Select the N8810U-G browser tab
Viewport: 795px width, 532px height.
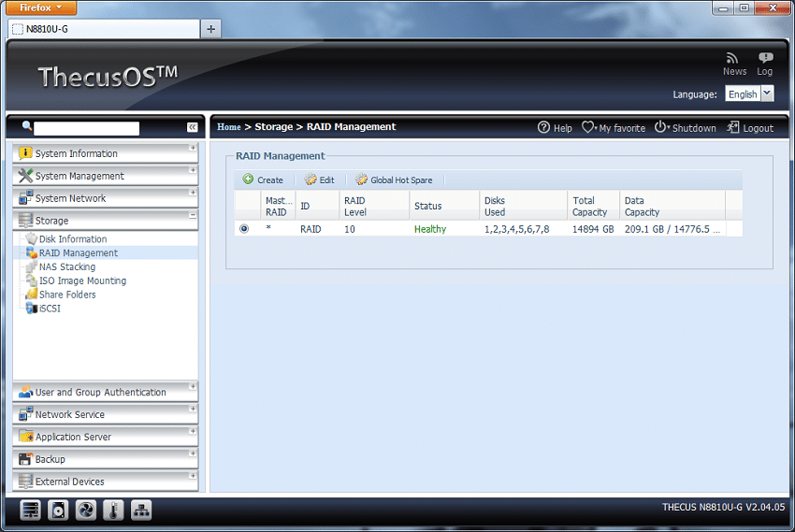pos(104,29)
